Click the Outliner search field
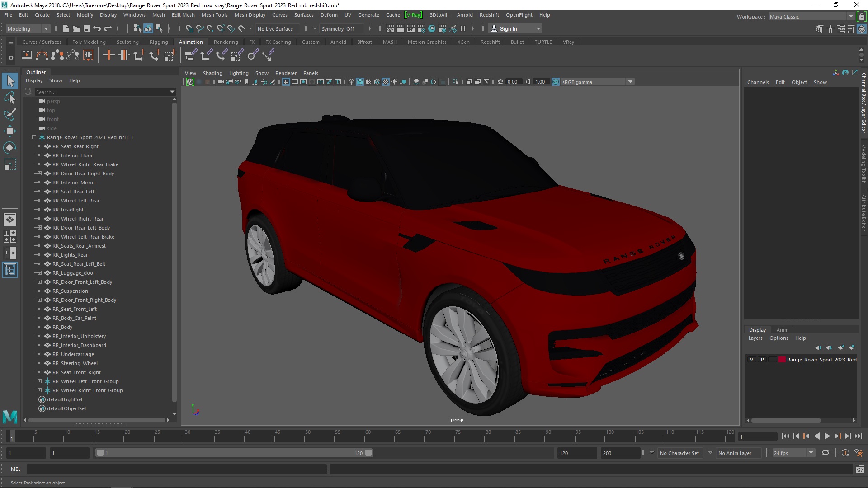 click(102, 92)
